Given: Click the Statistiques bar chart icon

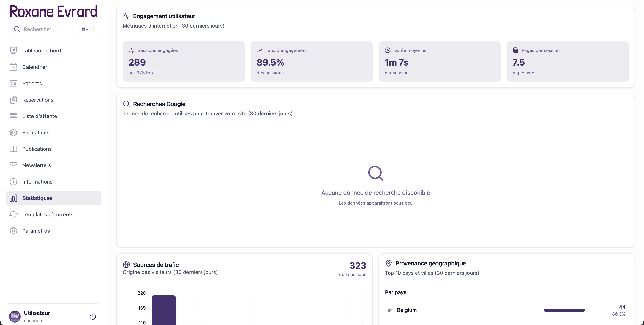Looking at the screenshot, I should 13,198.
